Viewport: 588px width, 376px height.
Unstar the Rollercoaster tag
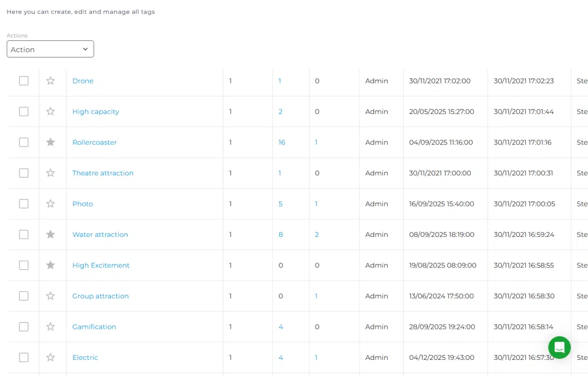pyautogui.click(x=51, y=142)
